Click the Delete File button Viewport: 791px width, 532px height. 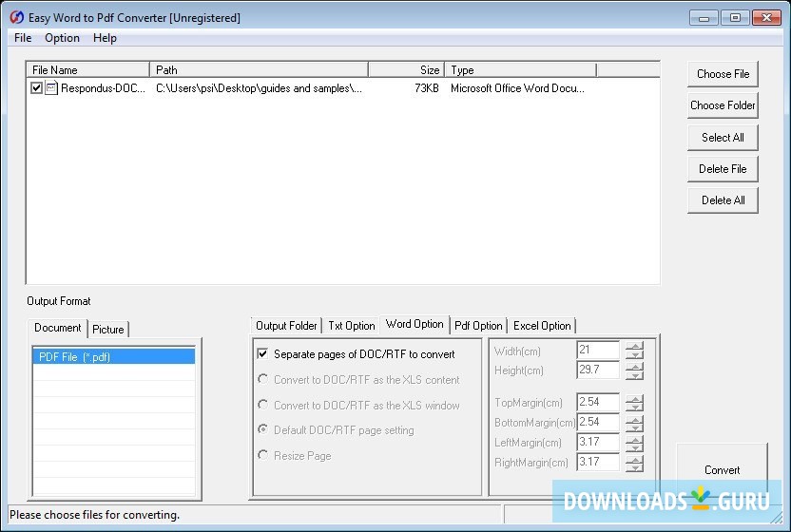point(723,169)
